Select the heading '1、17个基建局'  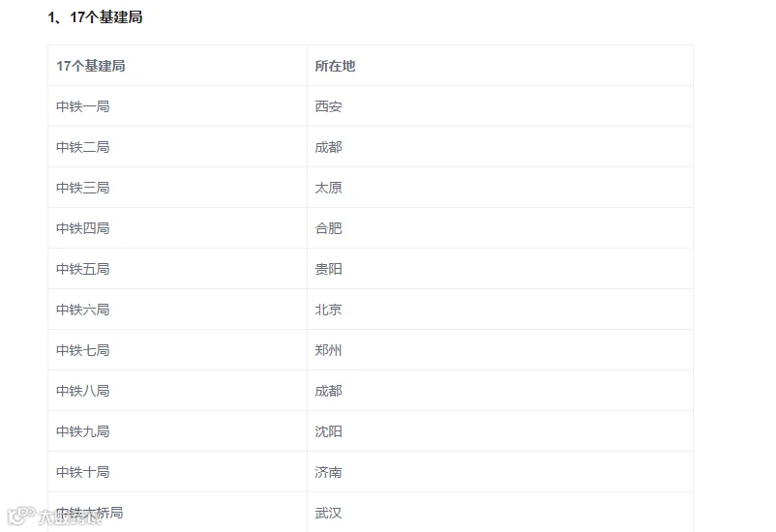95,17
